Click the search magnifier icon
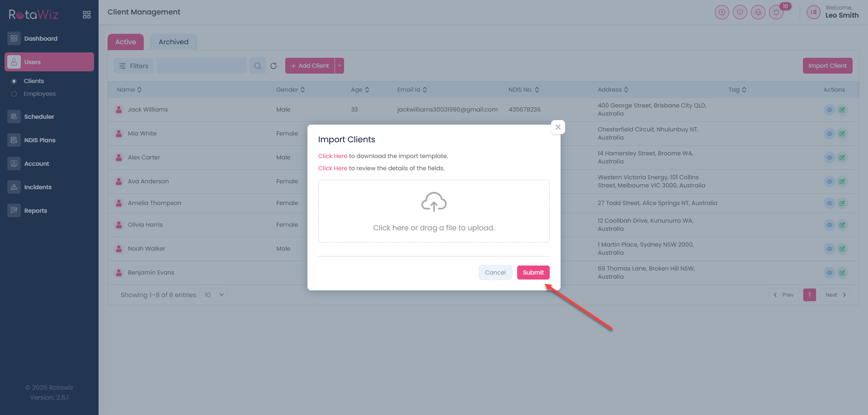 pyautogui.click(x=258, y=66)
